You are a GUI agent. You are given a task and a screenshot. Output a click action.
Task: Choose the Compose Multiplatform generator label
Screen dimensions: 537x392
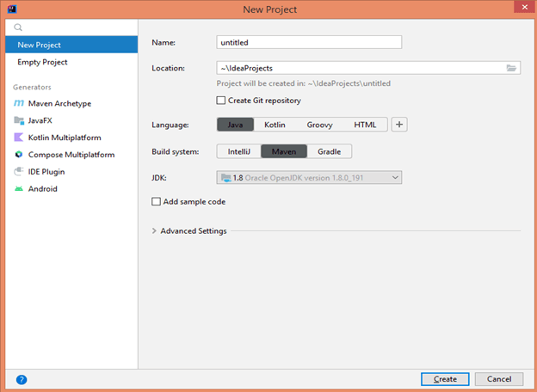(71, 155)
